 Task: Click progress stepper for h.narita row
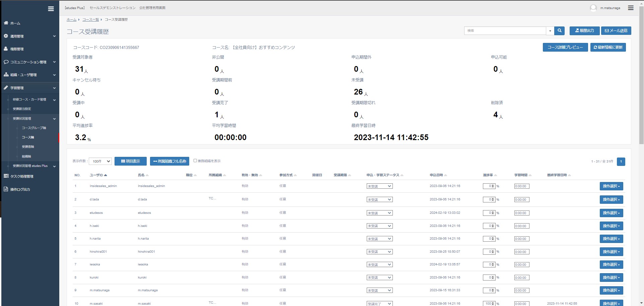493,239
